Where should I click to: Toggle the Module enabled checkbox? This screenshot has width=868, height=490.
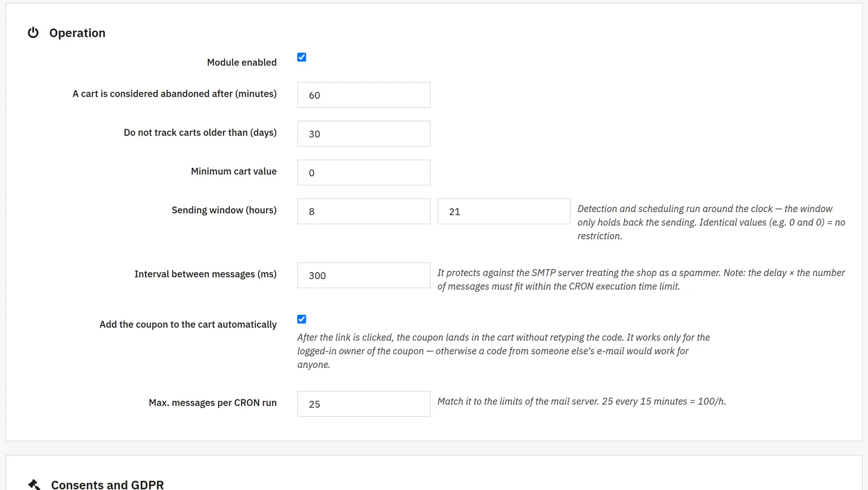point(302,57)
